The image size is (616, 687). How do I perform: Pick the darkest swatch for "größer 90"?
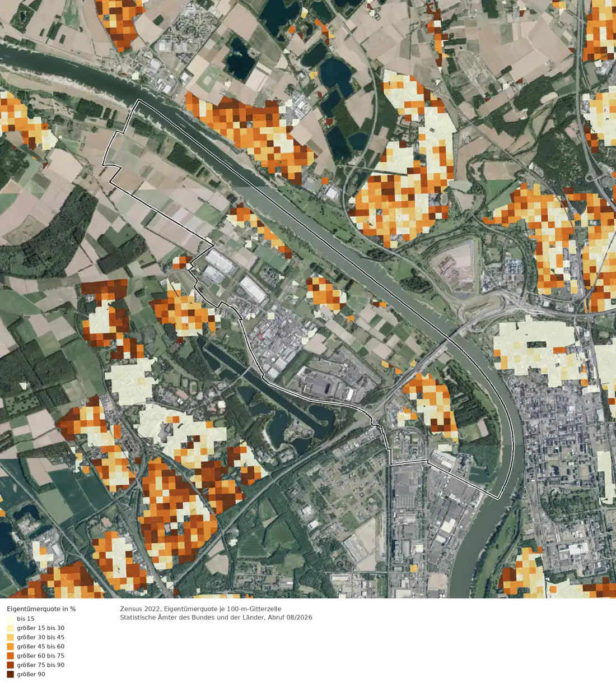coord(10,674)
